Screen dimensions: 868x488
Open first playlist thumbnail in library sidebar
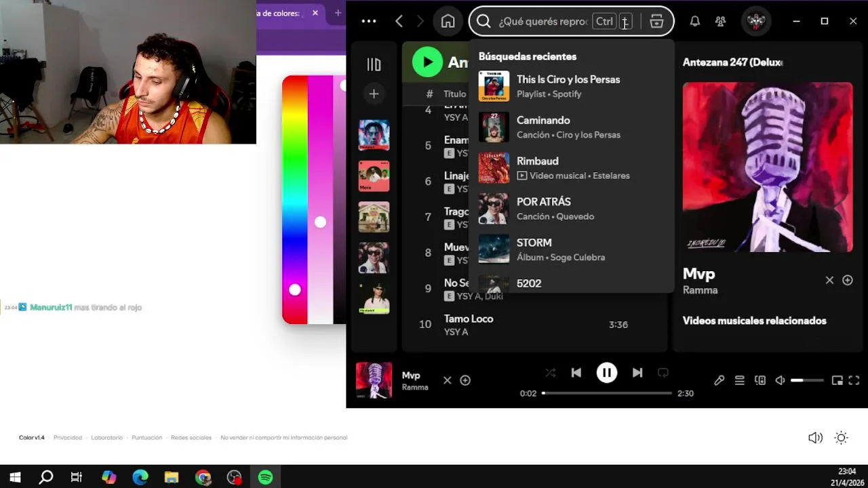(374, 135)
